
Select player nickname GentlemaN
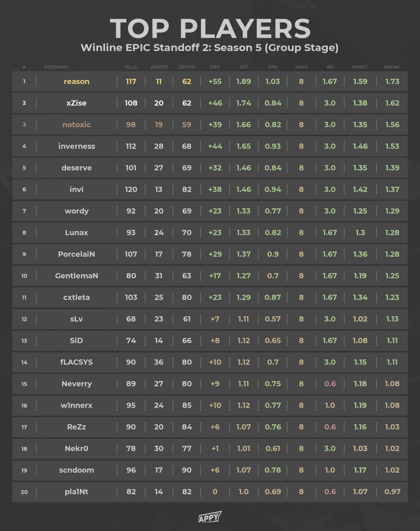pyautogui.click(x=76, y=276)
